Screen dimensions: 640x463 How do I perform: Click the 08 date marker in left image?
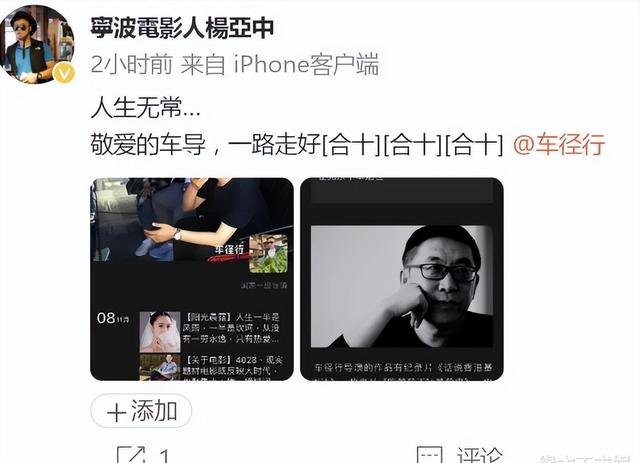tap(113, 318)
